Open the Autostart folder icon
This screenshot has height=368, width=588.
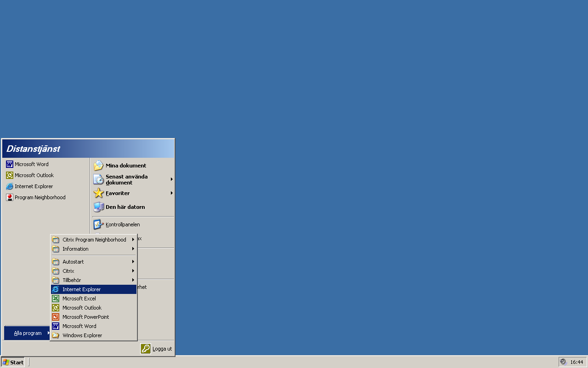56,262
